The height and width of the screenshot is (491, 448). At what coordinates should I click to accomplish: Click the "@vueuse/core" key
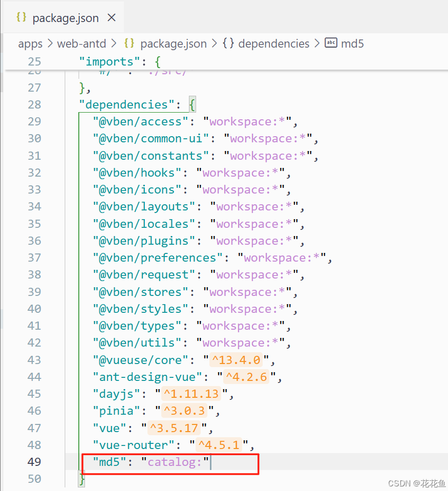pos(141,360)
